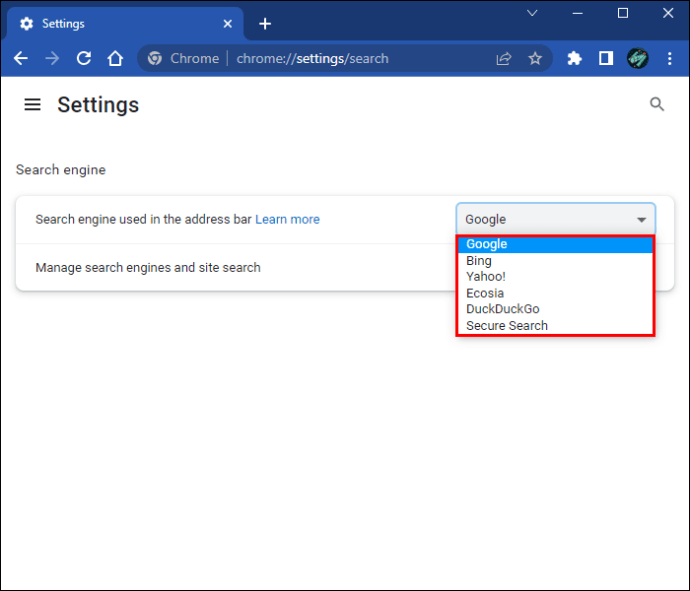Open the Learn more link

pyautogui.click(x=287, y=219)
